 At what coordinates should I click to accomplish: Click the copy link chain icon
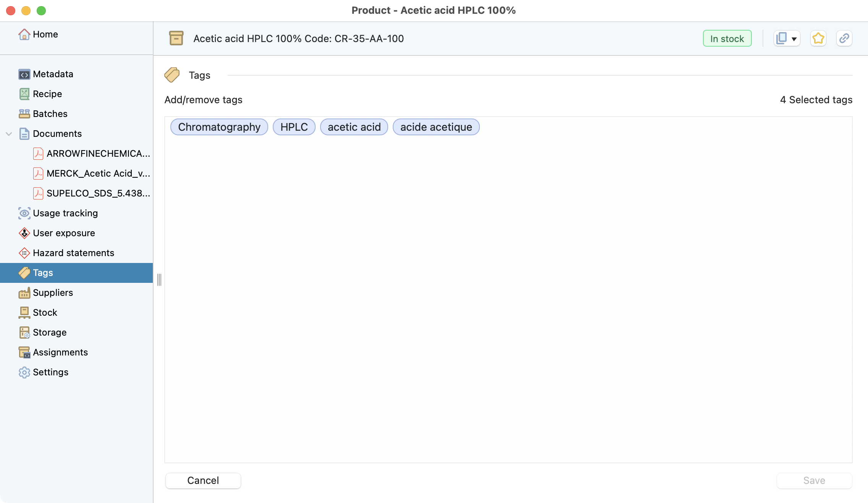point(844,39)
